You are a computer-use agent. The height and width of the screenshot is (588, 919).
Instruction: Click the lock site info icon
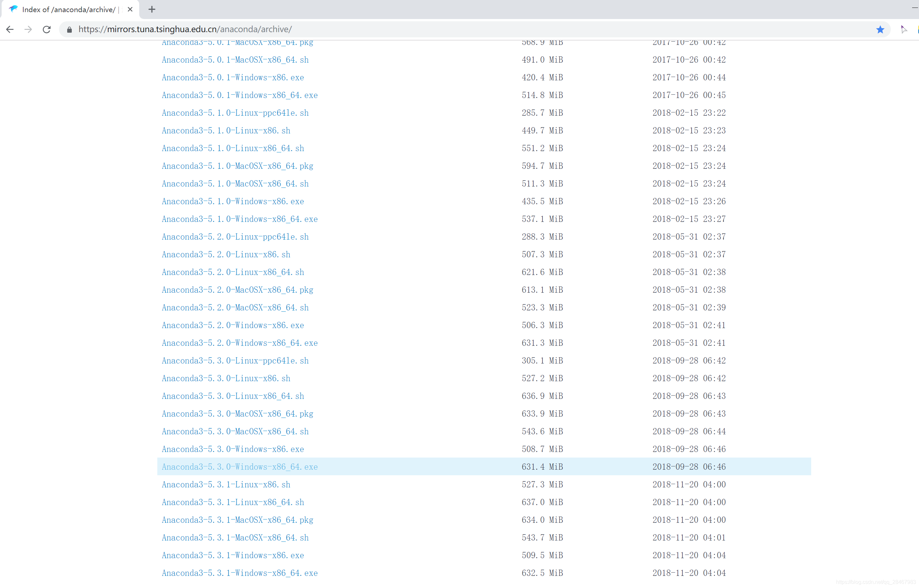coord(69,29)
